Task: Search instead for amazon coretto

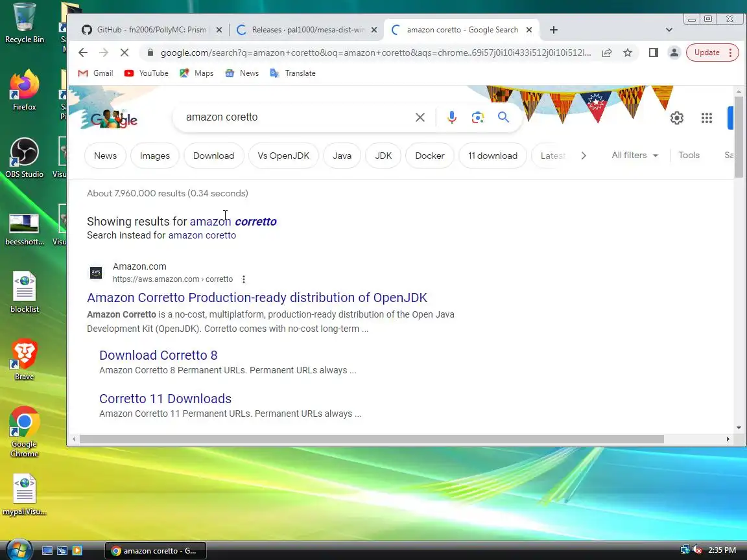Action: 202,235
